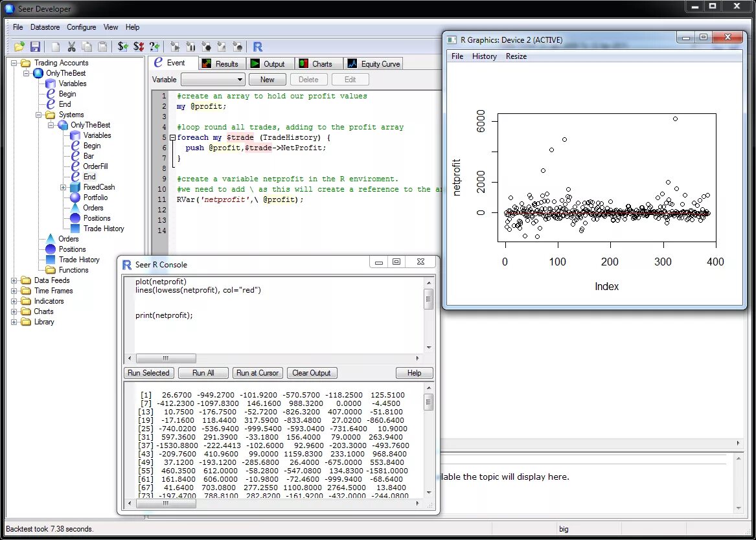Click the Stop toolbar icon

[207, 46]
